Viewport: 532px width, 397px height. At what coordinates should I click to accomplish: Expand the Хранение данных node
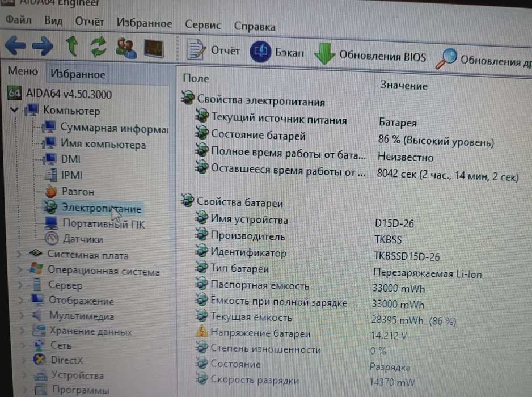22,330
